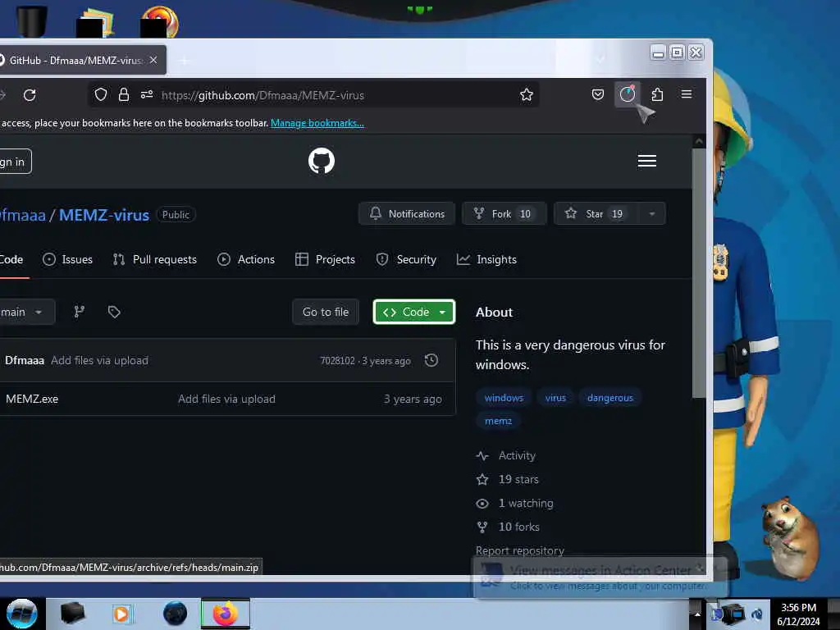The width and height of the screenshot is (840, 630).
Task: Open the media player taskbar icon
Action: (x=121, y=614)
